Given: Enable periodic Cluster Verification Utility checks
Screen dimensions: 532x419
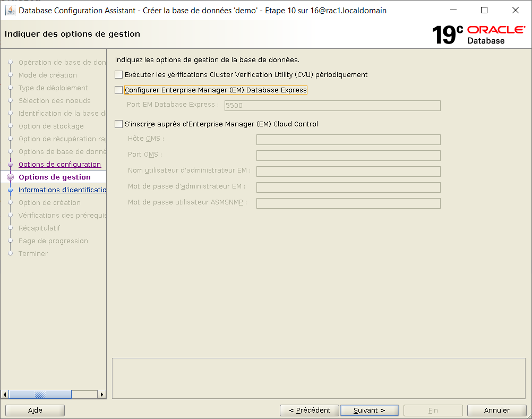Looking at the screenshot, I should point(118,75).
